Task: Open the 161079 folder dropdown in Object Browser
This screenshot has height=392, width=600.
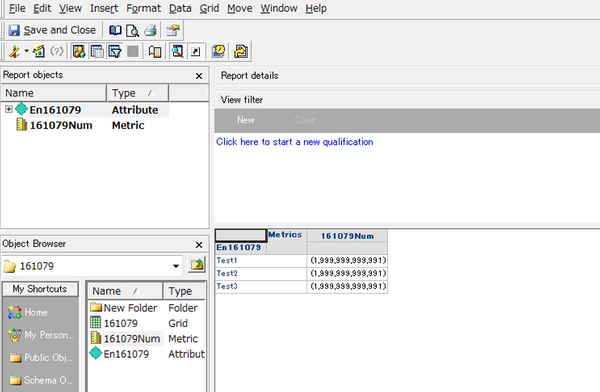Action: (x=176, y=266)
